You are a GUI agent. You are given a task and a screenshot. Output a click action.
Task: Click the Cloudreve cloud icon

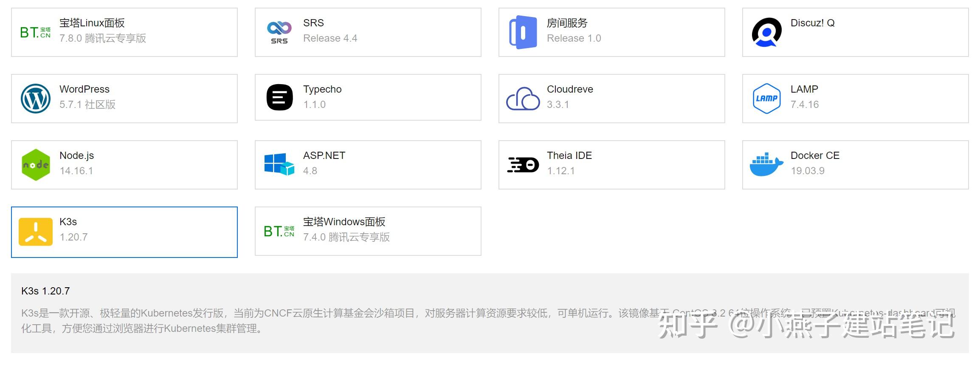click(523, 99)
